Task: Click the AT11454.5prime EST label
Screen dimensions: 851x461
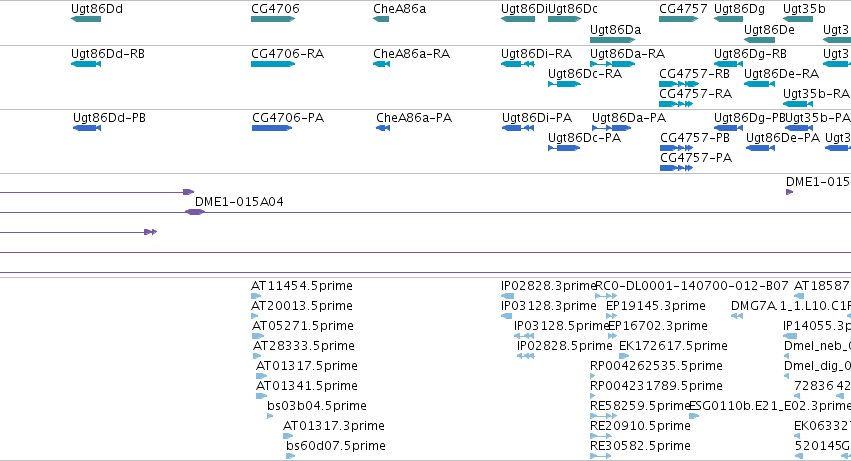Action: tap(301, 286)
